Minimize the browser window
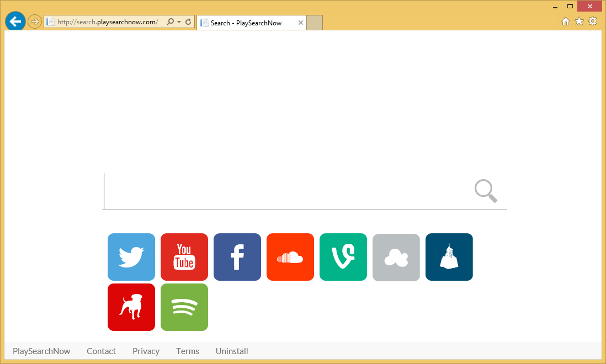 coord(555,7)
